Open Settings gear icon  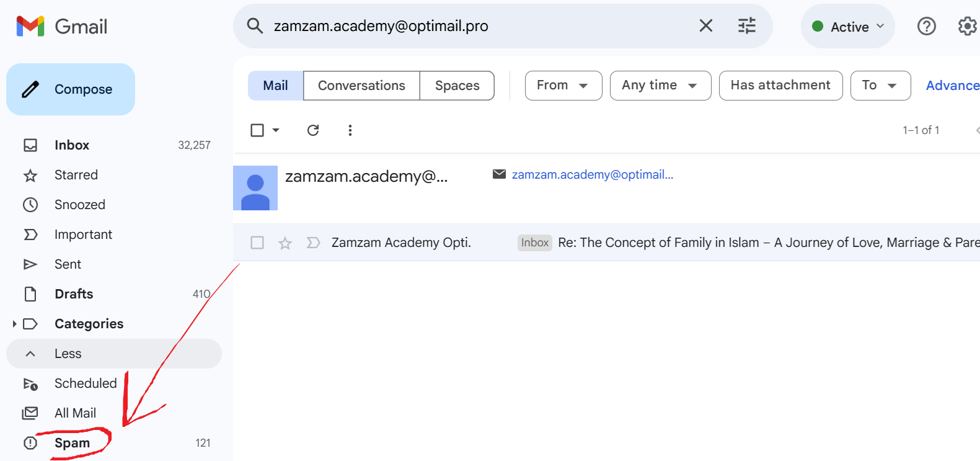point(967,26)
